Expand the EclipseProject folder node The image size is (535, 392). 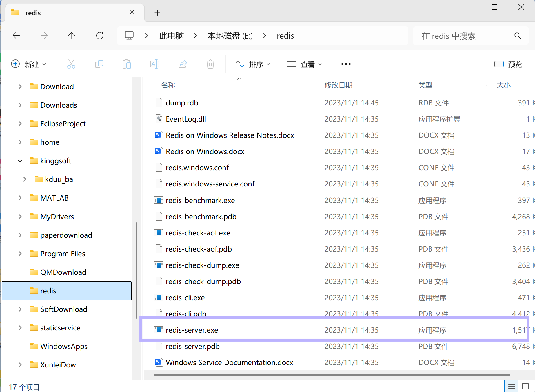pos(20,123)
